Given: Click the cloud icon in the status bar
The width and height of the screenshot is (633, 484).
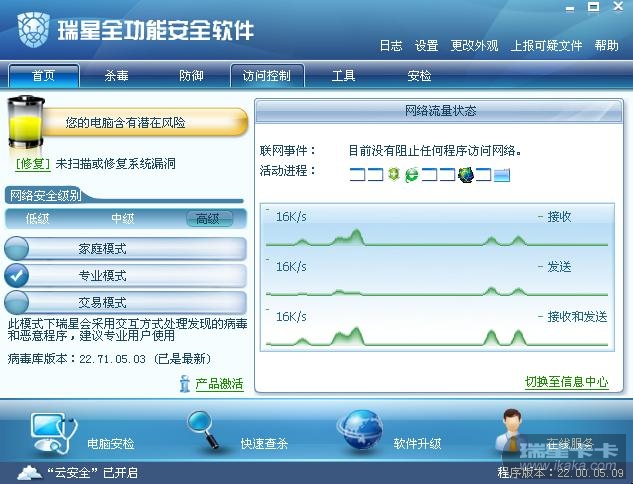Looking at the screenshot, I should 29,472.
